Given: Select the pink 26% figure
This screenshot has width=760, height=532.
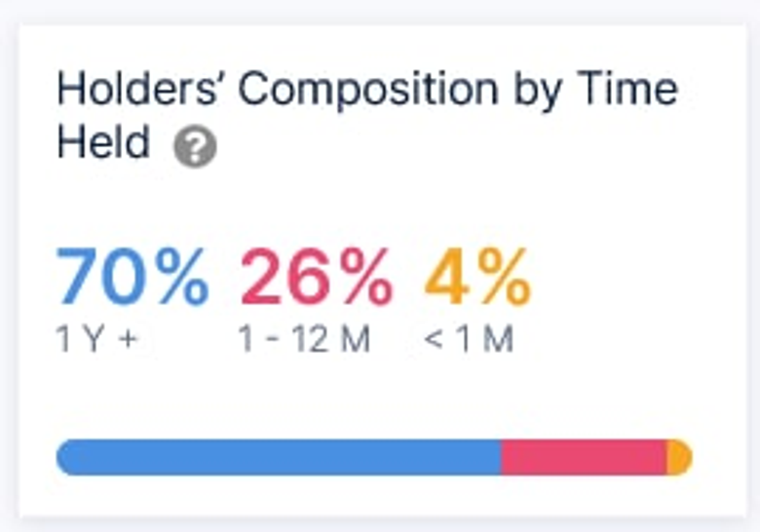Looking at the screenshot, I should [316, 277].
